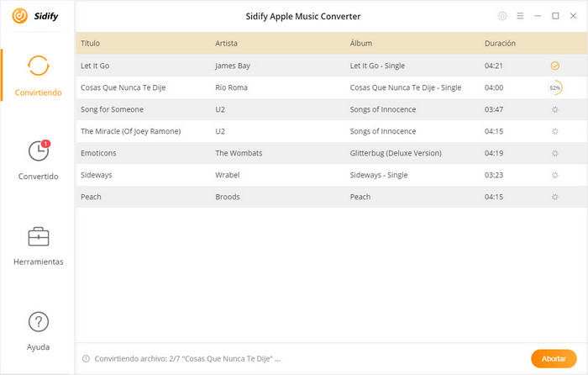588x375 pixels.
Task: Click the Sidify logo icon
Action: [x=20, y=16]
